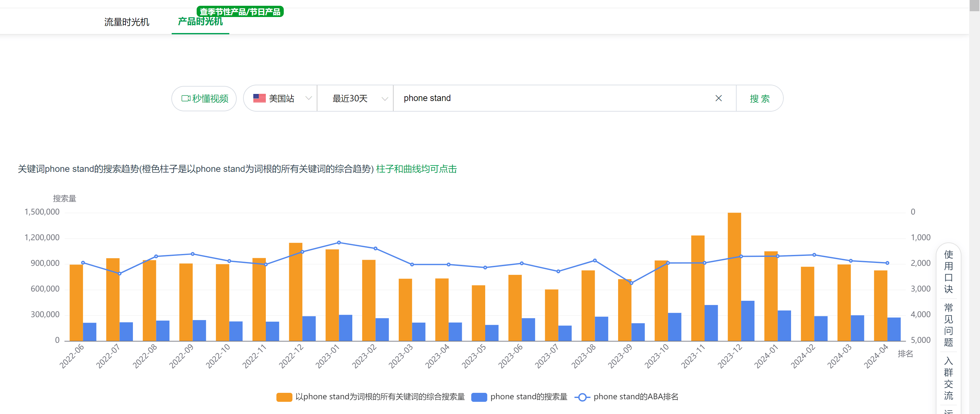The width and height of the screenshot is (980, 414).
Task: Click the blue bar for 2023-11
Action: (x=711, y=323)
